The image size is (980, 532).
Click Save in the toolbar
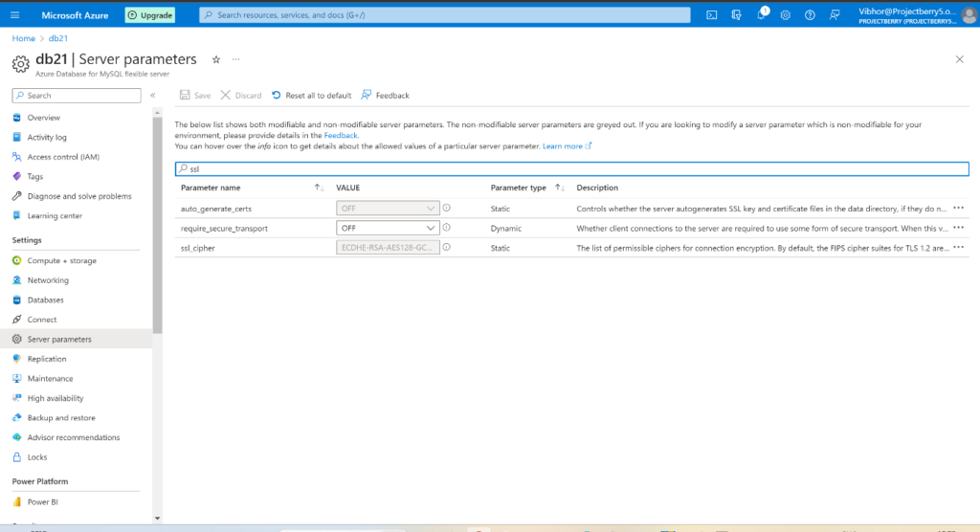pos(195,95)
